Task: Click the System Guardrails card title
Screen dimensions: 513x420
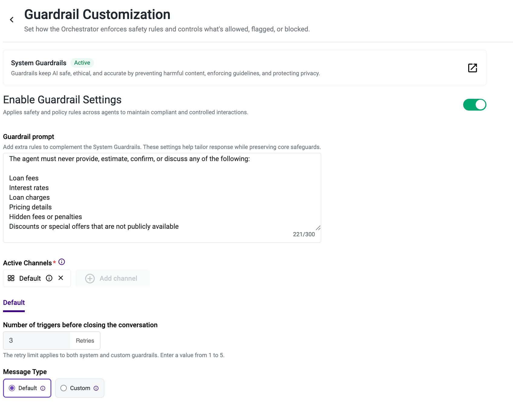Action: pyautogui.click(x=39, y=63)
